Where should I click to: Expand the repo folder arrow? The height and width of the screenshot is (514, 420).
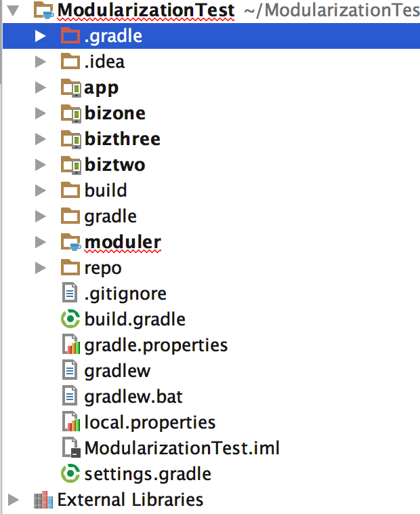click(x=40, y=268)
